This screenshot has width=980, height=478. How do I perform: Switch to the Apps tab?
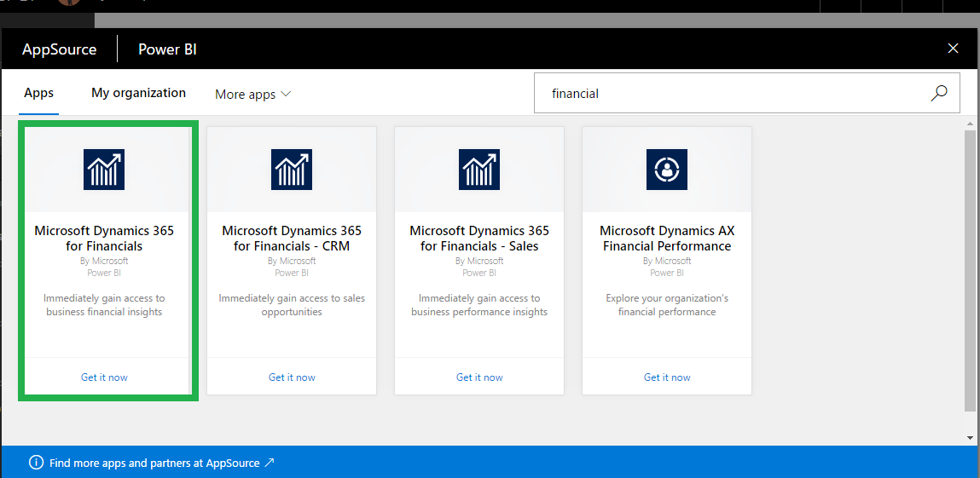tap(38, 93)
